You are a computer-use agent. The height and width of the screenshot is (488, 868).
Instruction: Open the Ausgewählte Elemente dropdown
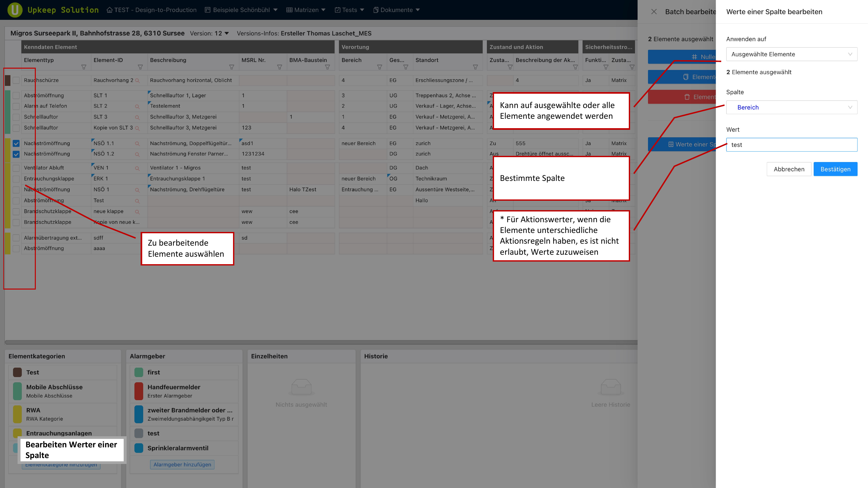[792, 54]
